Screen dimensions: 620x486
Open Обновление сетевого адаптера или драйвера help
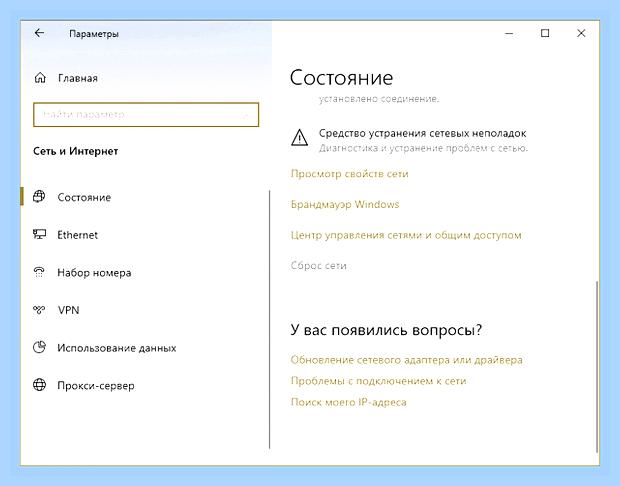pos(406,360)
